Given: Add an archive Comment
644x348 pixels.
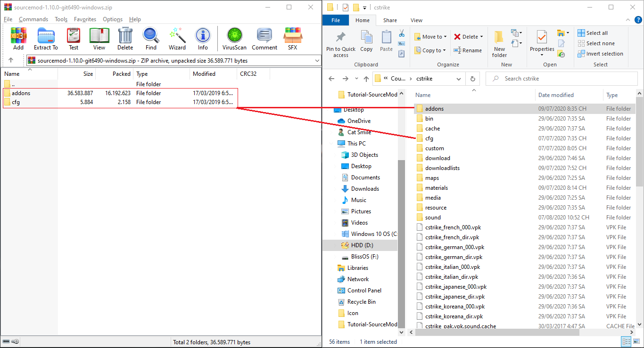Looking at the screenshot, I should [x=264, y=39].
